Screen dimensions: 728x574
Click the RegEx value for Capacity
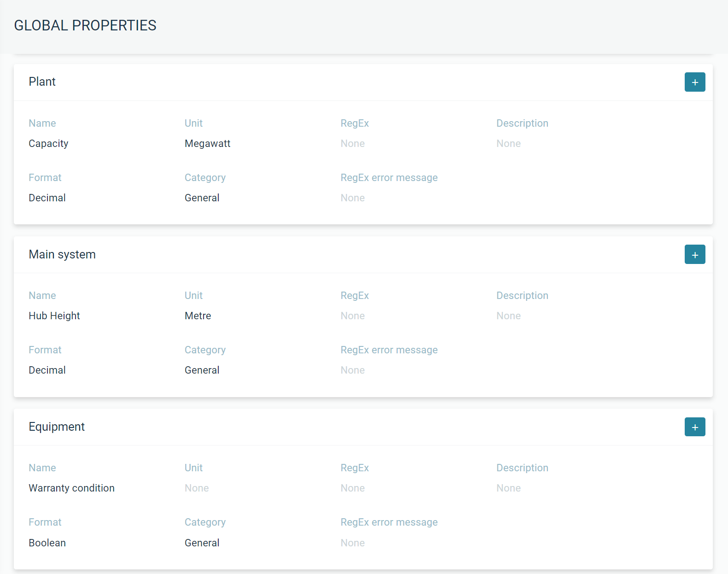(x=352, y=144)
